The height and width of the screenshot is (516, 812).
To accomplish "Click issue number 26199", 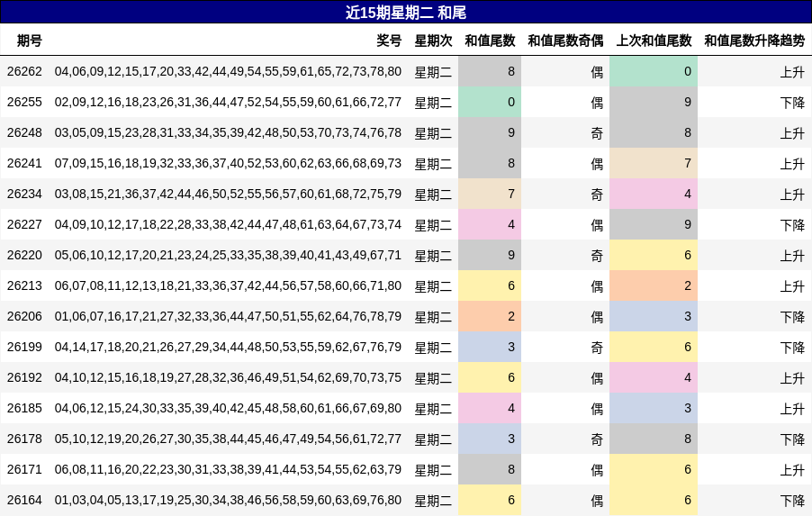I will (24, 347).
